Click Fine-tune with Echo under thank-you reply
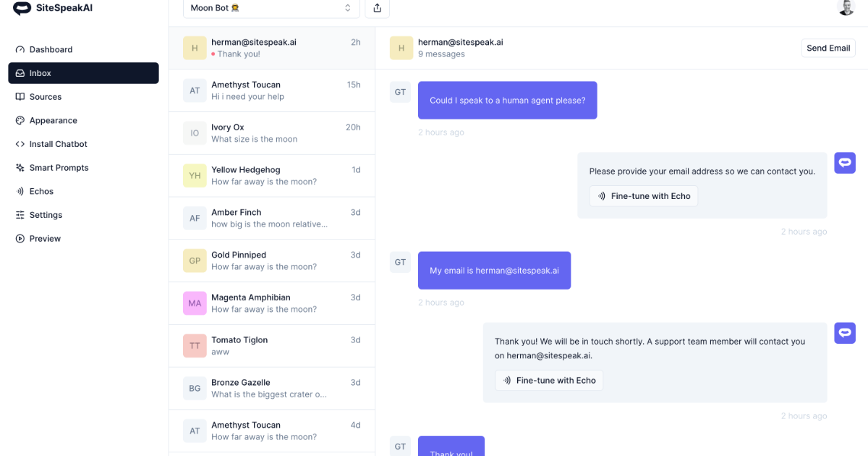This screenshot has width=868, height=456. click(549, 381)
